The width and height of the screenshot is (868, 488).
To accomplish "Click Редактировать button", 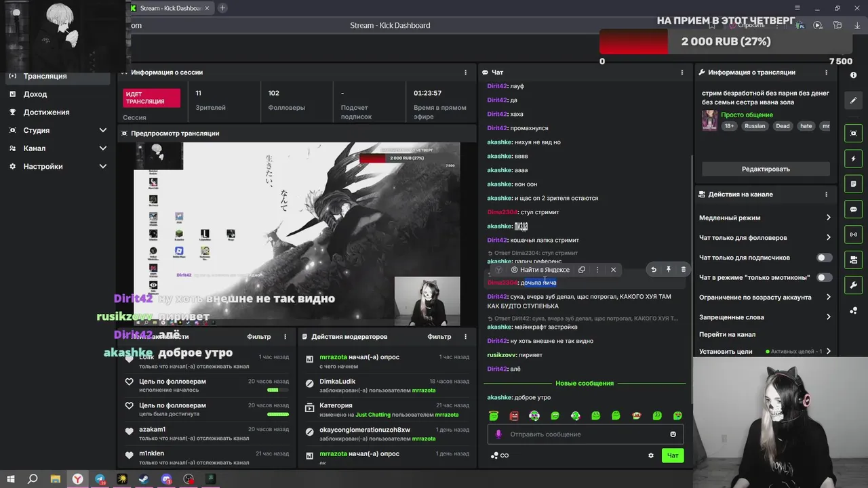I will [766, 169].
